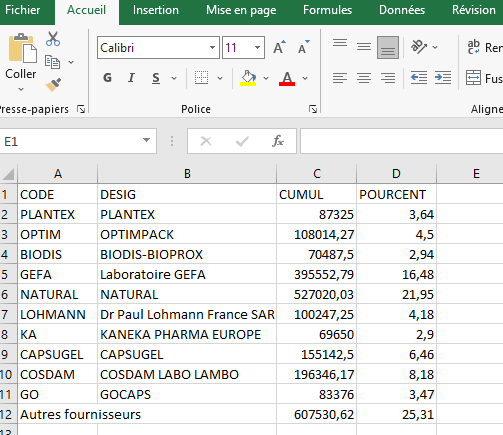Align text to middle icon
This screenshot has width=503, height=435.
tap(364, 47)
